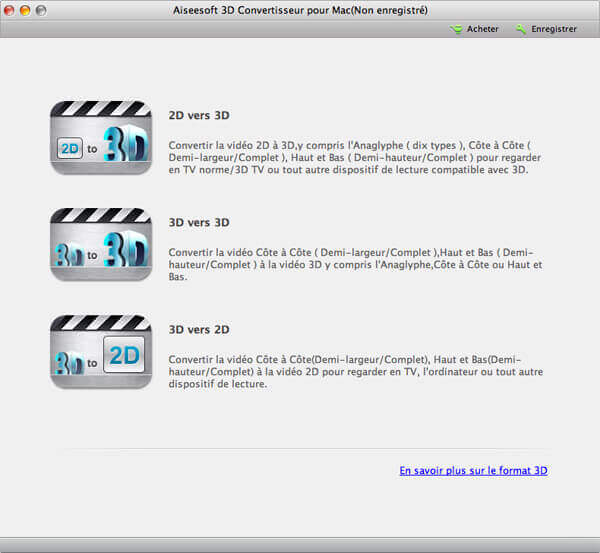Click the small 2D badge in the first clapperboard
Image resolution: width=600 pixels, height=553 pixels.
pyautogui.click(x=70, y=149)
